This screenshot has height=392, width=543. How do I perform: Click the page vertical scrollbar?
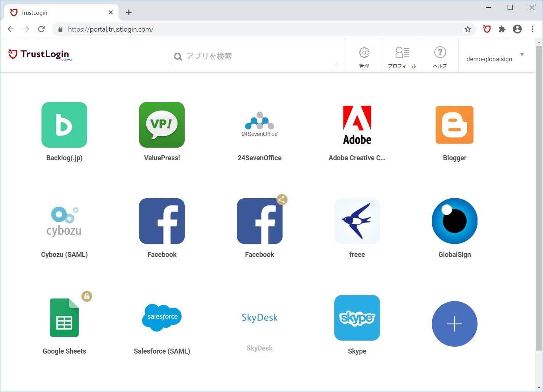(x=539, y=198)
